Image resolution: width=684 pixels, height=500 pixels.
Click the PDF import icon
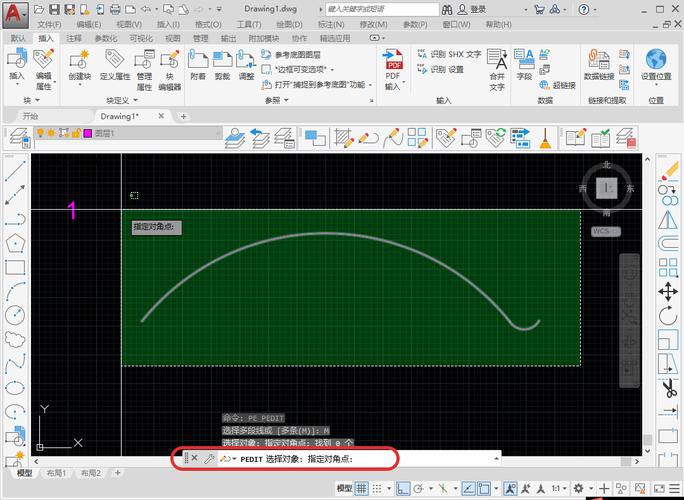[x=393, y=72]
